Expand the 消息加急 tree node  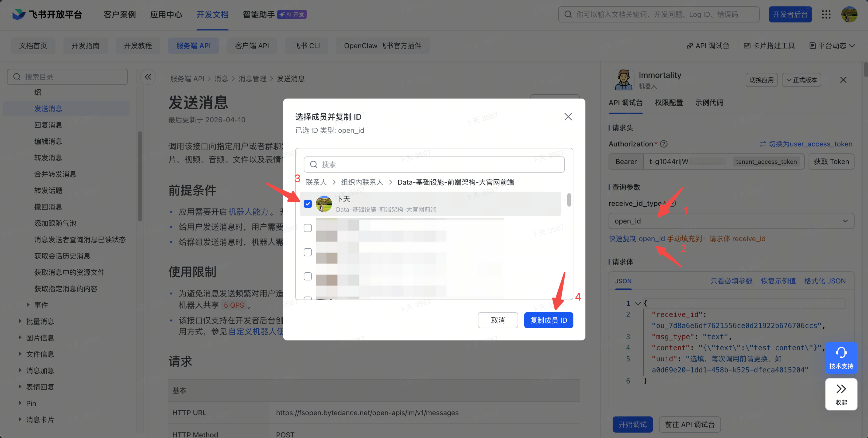tap(20, 370)
